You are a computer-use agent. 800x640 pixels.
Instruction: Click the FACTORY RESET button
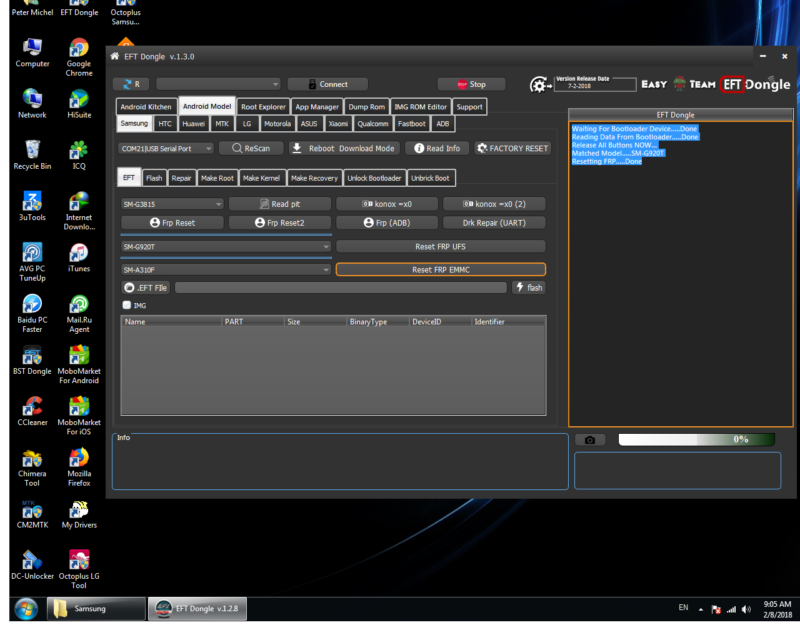513,149
